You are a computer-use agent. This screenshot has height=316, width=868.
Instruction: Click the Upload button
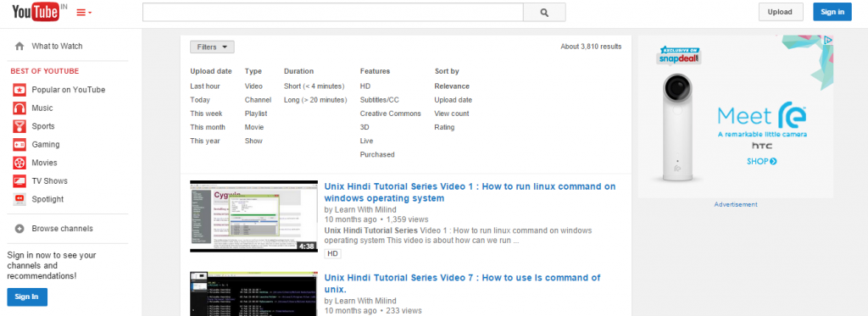781,12
